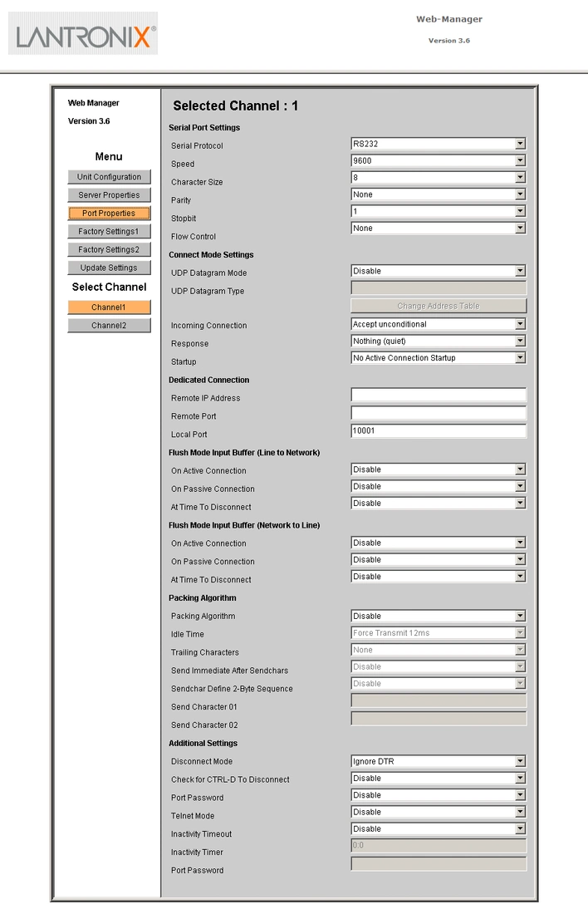The width and height of the screenshot is (588, 914).
Task: Expand the Serial Protocol dropdown
Action: (439, 144)
